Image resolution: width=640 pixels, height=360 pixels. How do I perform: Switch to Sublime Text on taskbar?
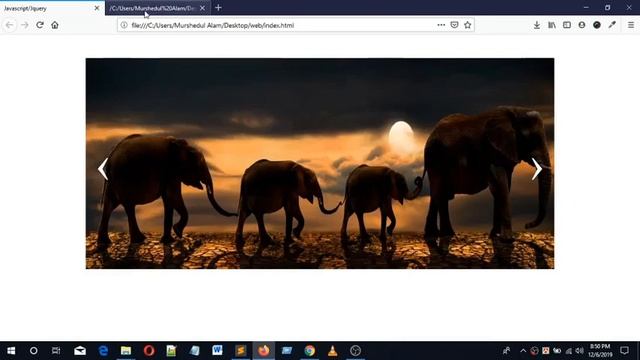tap(241, 351)
